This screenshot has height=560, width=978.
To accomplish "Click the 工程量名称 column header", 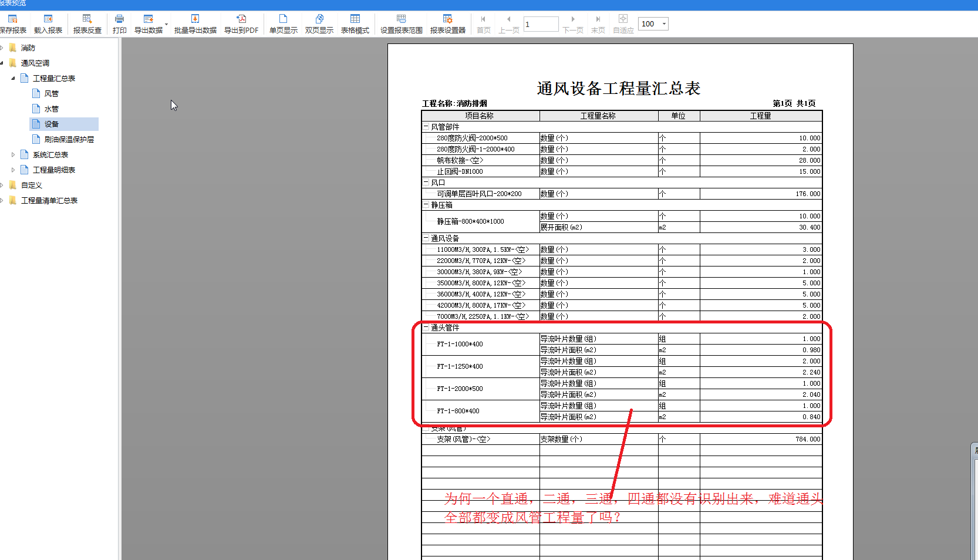I will tap(599, 116).
